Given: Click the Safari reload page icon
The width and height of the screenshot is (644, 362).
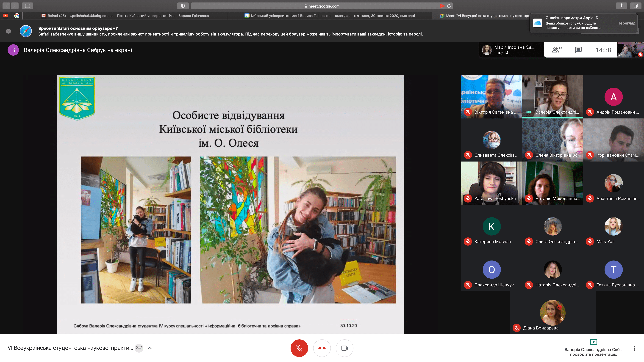Looking at the screenshot, I should 449,6.
